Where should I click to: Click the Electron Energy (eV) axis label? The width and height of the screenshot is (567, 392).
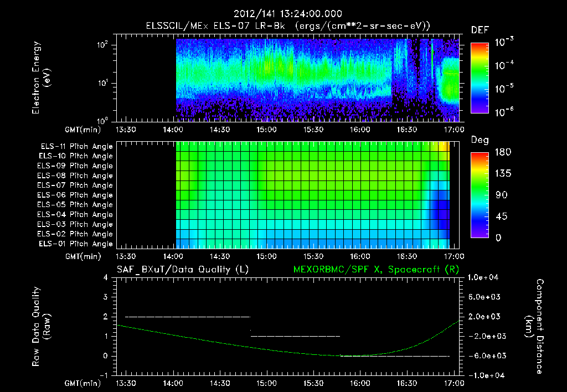[x=42, y=78]
